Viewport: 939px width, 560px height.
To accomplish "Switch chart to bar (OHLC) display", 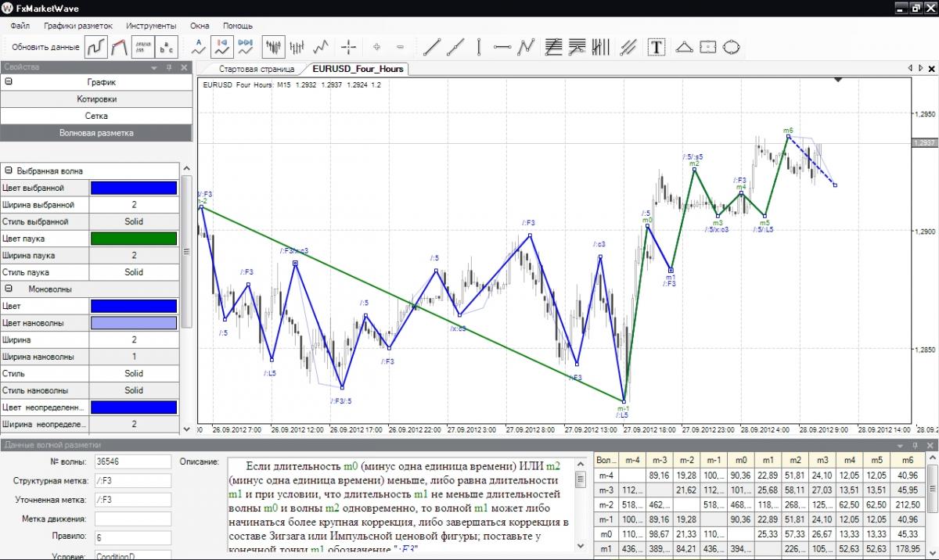I will coord(297,47).
